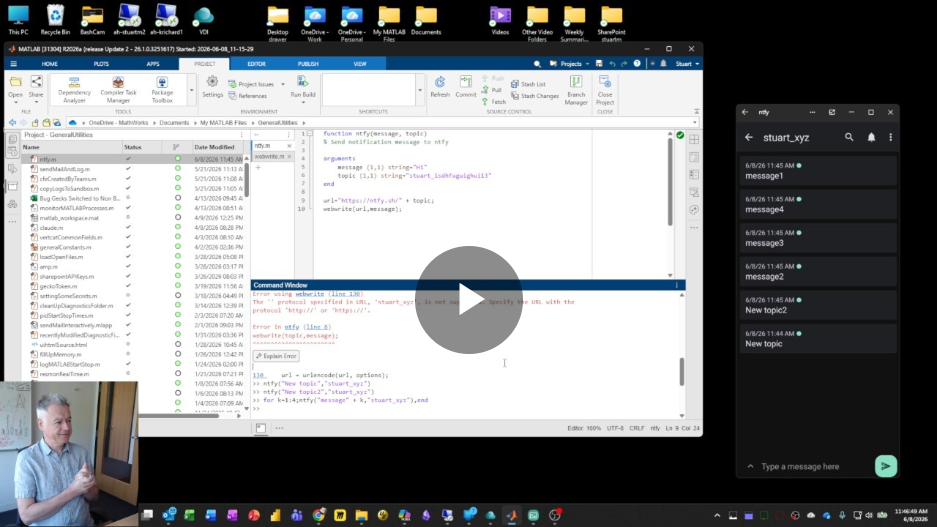Expand the Run Build dropdown arrow
This screenshot has width=938, height=527.
303,102
